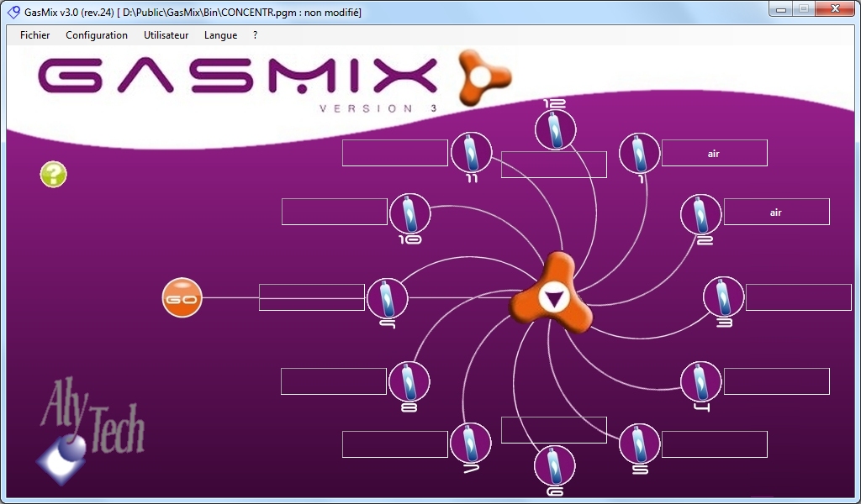Screen dimensions: 861x504
Task: Click the central orange mixer arrow icon
Action: [x=552, y=298]
